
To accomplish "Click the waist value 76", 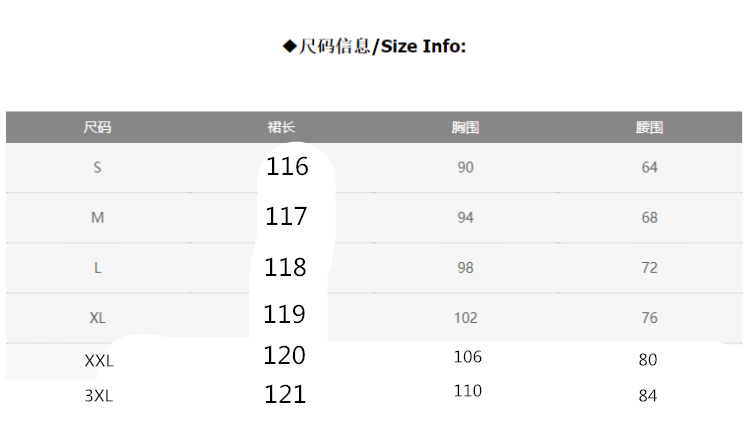I will (649, 318).
